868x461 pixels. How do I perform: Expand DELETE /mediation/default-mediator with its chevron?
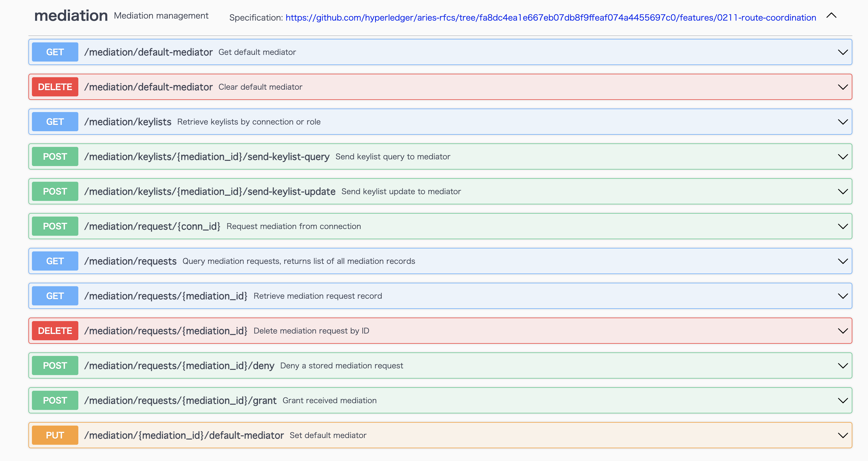point(843,87)
